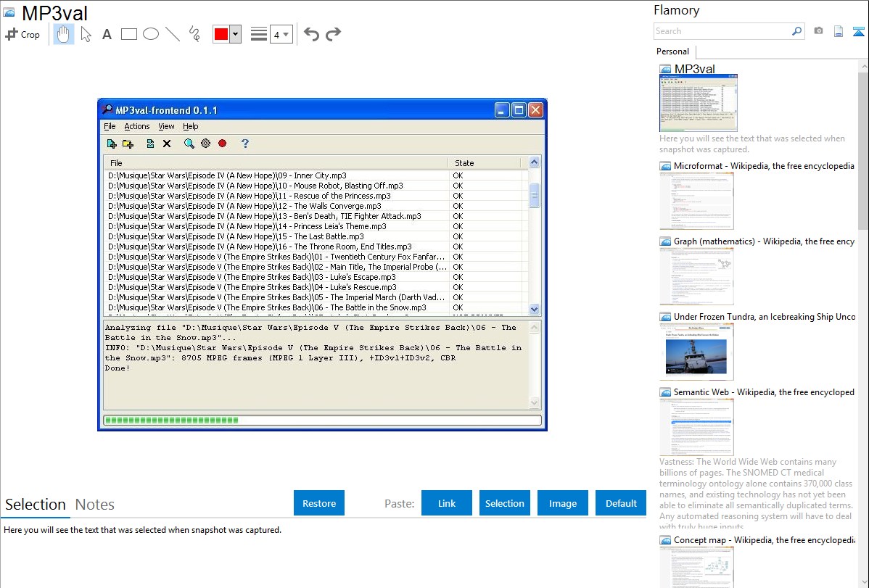The image size is (869, 588).
Task: Click the red stop circle icon in MP3val toolbar
Action: pos(222,144)
